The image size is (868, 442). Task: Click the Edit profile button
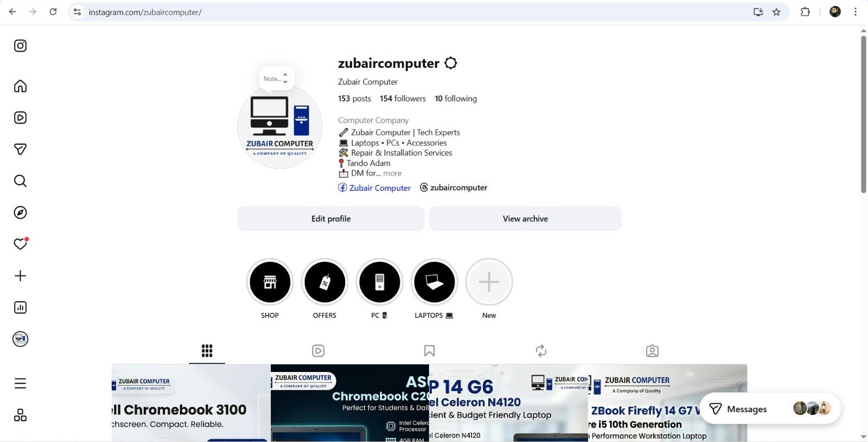coord(331,219)
